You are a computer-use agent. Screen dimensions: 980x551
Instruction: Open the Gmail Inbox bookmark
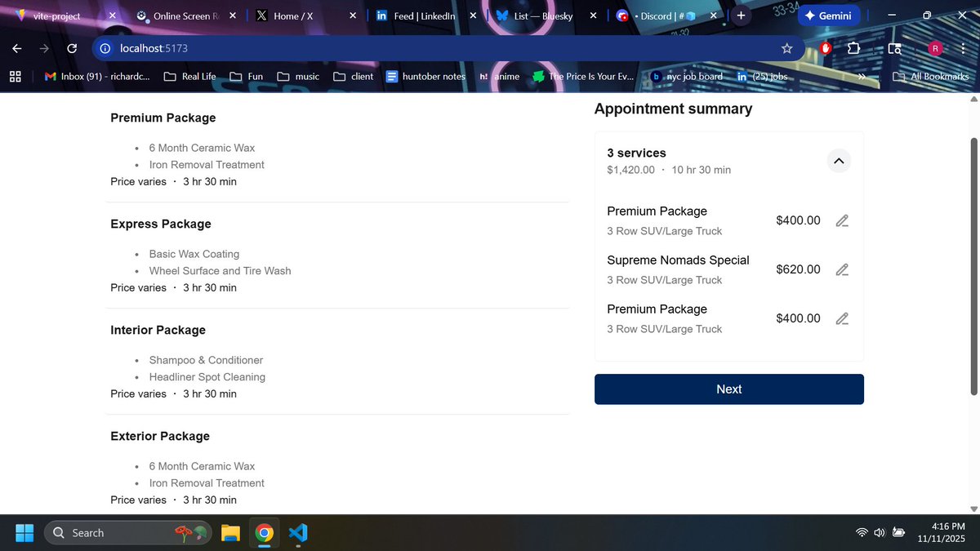96,76
